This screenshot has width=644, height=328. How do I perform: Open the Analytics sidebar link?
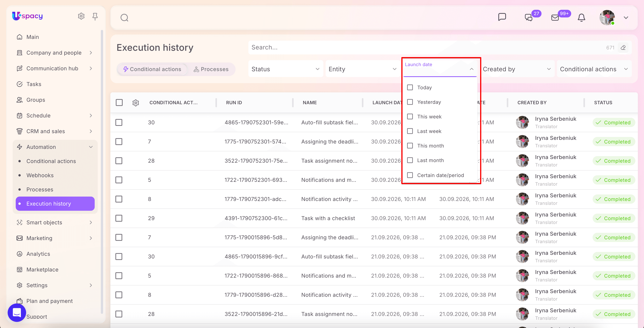coord(38,254)
